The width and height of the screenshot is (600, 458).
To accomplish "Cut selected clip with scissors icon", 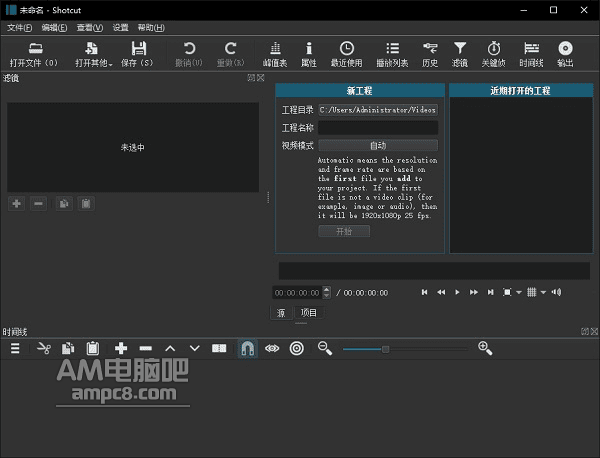I will pyautogui.click(x=44, y=348).
